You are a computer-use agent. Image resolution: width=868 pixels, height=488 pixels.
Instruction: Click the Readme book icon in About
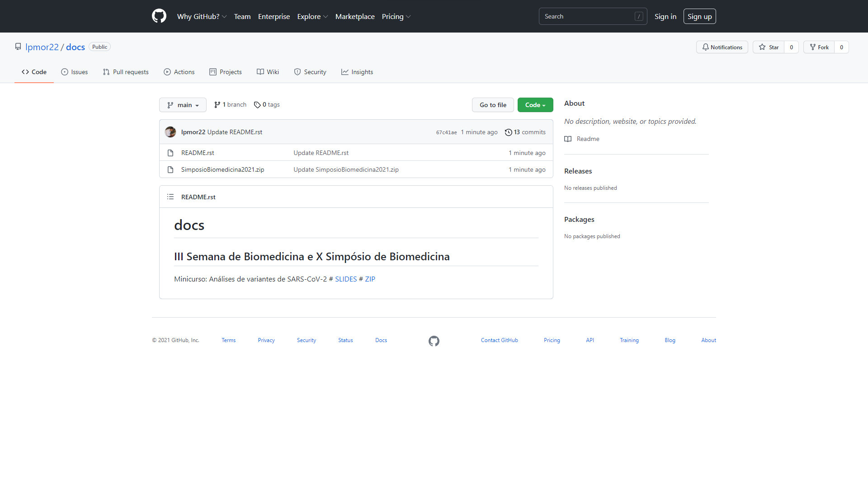pos(568,139)
